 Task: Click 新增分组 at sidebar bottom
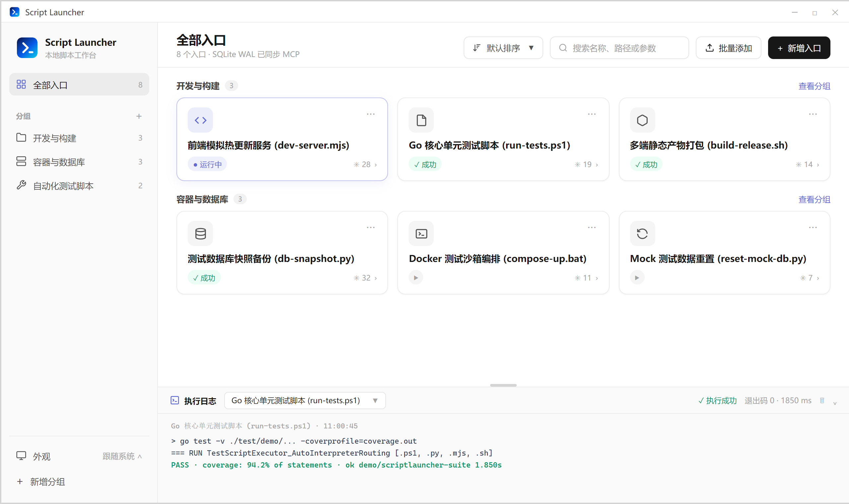coord(41,481)
